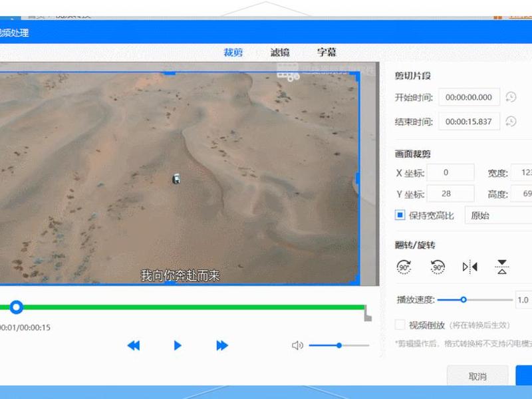Rotate video 90° counterclockwise
The width and height of the screenshot is (532, 399).
pos(438,267)
